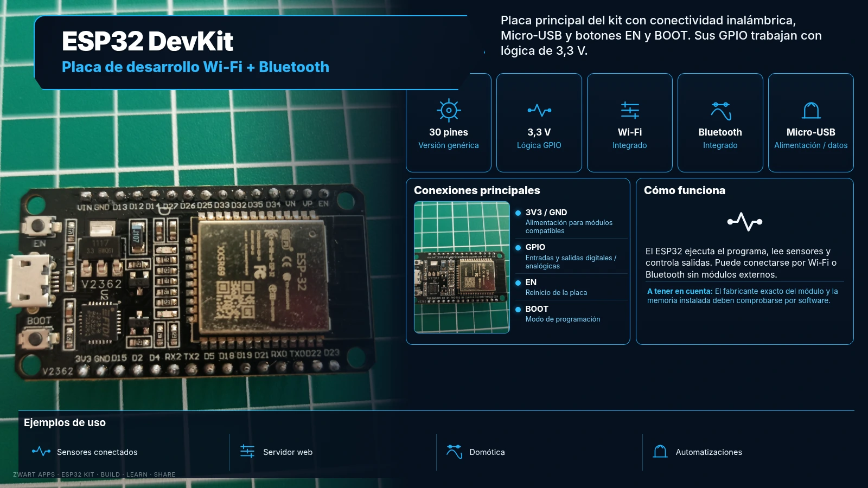This screenshot has width=868, height=488.
Task: Click the BOOT connection entry
Action: 571,314
